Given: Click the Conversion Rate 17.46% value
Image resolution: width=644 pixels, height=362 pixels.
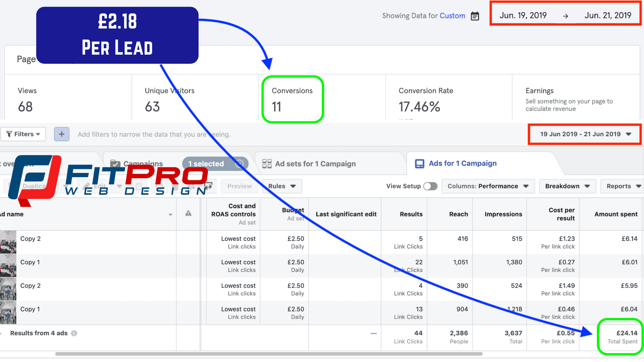Looking at the screenshot, I should pos(419,107).
